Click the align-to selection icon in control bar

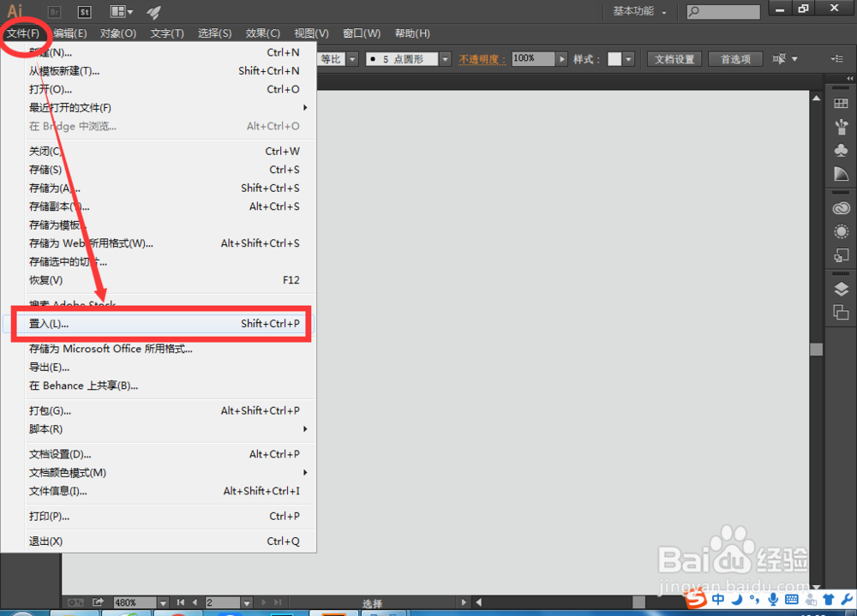pos(779,58)
